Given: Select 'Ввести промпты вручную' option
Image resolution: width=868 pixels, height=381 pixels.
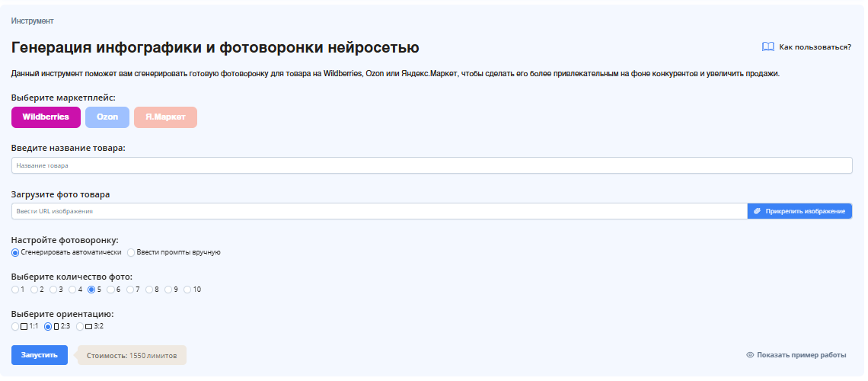Looking at the screenshot, I should point(131,252).
